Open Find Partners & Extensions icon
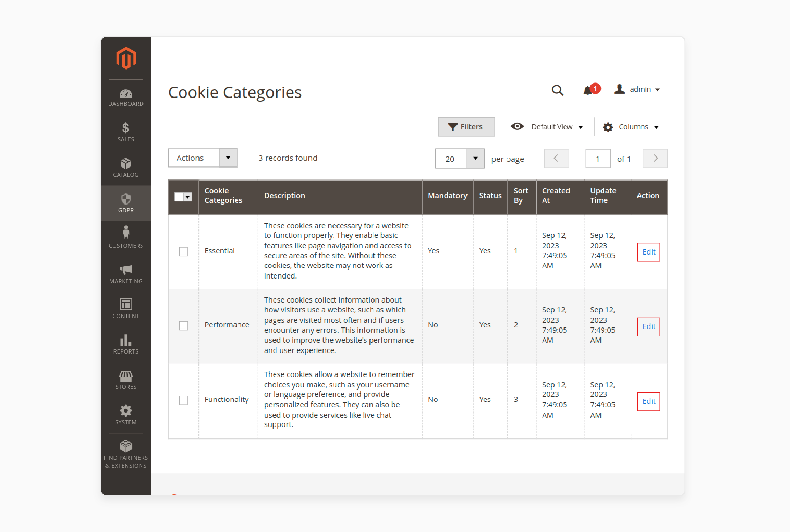Viewport: 790px width, 532px height. (126, 446)
